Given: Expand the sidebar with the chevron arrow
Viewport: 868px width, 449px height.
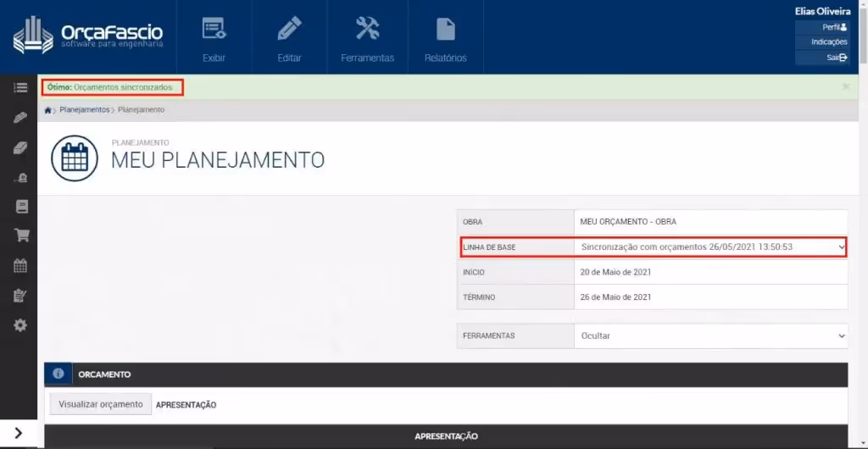Looking at the screenshot, I should [19, 433].
